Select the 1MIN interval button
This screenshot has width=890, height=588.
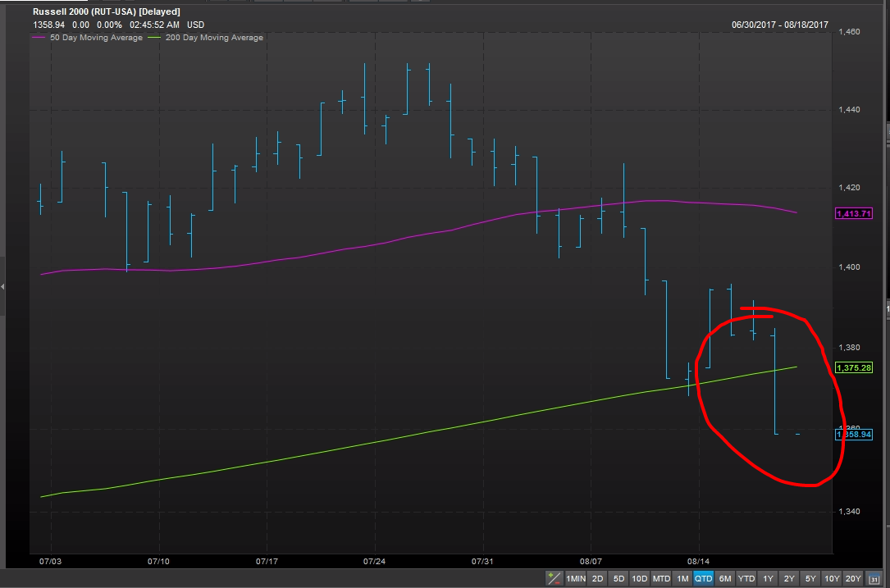point(575,579)
